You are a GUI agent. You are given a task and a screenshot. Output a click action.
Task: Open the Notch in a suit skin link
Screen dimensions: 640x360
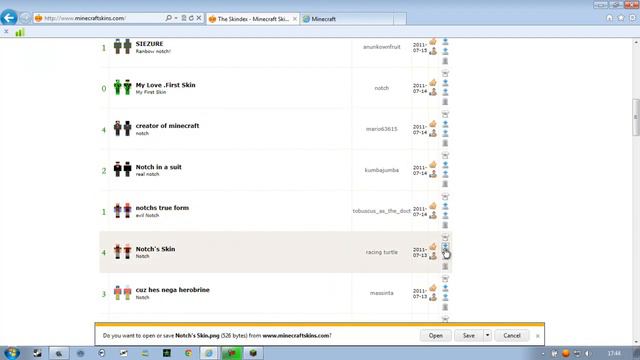coord(158,167)
